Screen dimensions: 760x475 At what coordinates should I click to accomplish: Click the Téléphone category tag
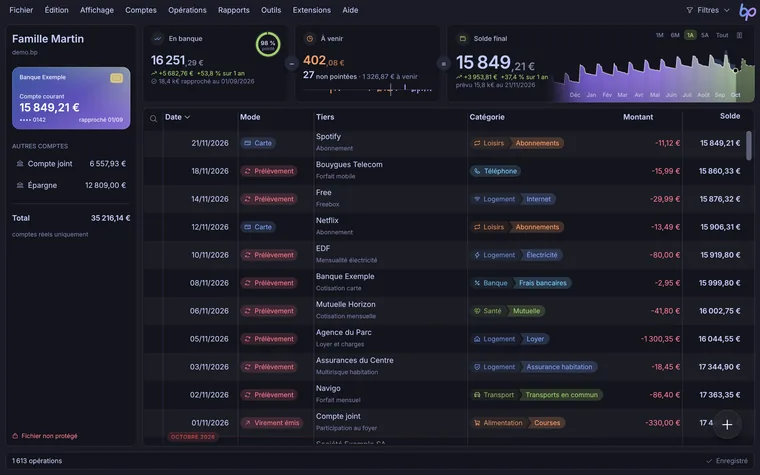tap(495, 171)
